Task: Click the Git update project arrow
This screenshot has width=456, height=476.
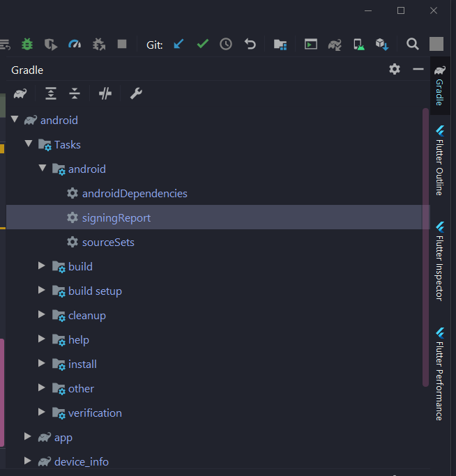Action: pos(178,44)
